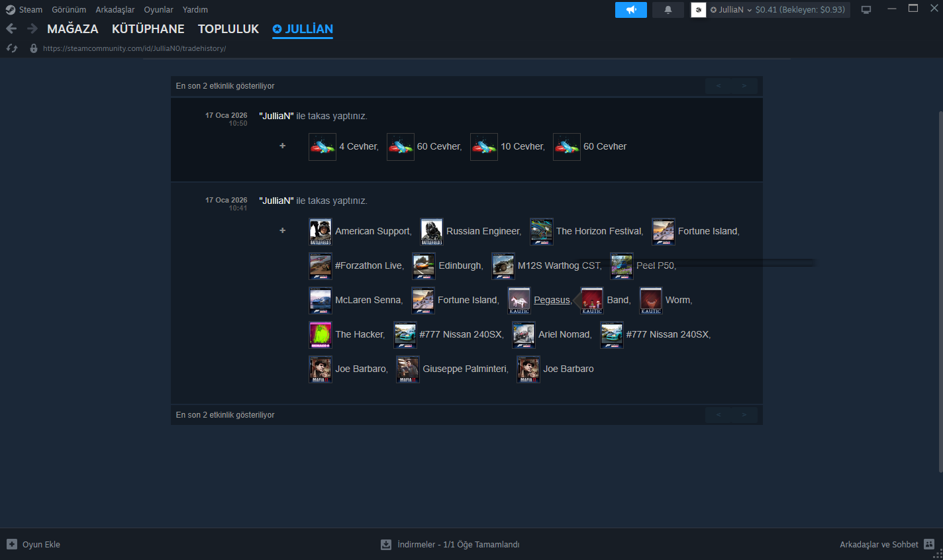Viewport: 943px width, 560px height.
Task: Click the #Forzathon Live card thumbnail
Action: (x=321, y=265)
